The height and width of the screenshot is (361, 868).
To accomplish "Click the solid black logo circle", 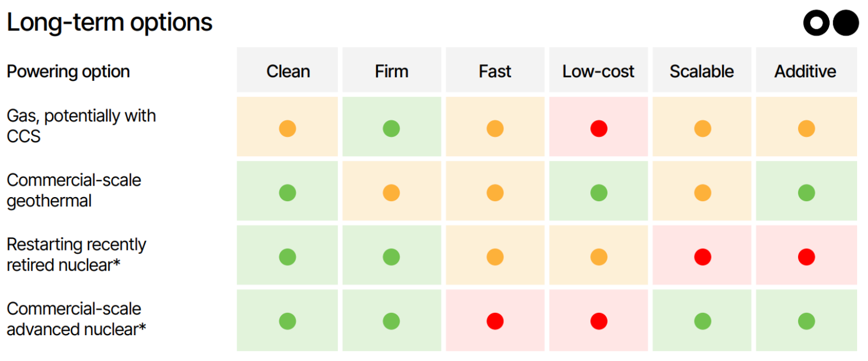I will (846, 23).
